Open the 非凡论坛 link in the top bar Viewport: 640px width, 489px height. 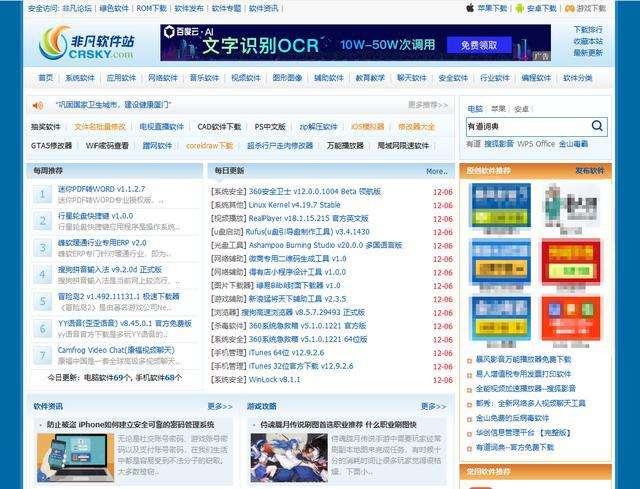(77, 8)
